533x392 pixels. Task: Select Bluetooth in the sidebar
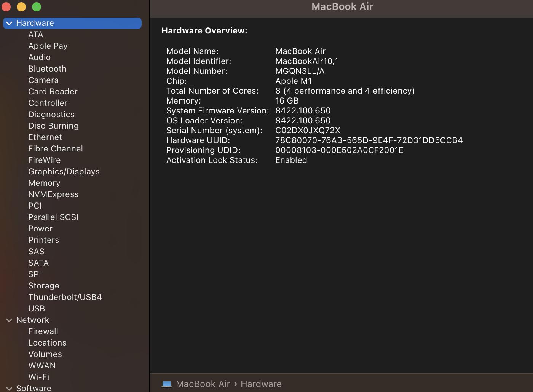coord(48,69)
